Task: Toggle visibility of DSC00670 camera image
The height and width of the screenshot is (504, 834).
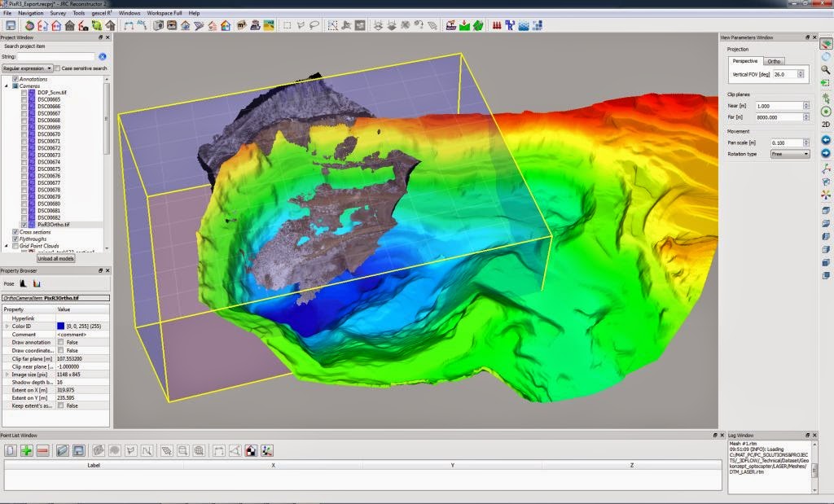Action: (x=24, y=133)
